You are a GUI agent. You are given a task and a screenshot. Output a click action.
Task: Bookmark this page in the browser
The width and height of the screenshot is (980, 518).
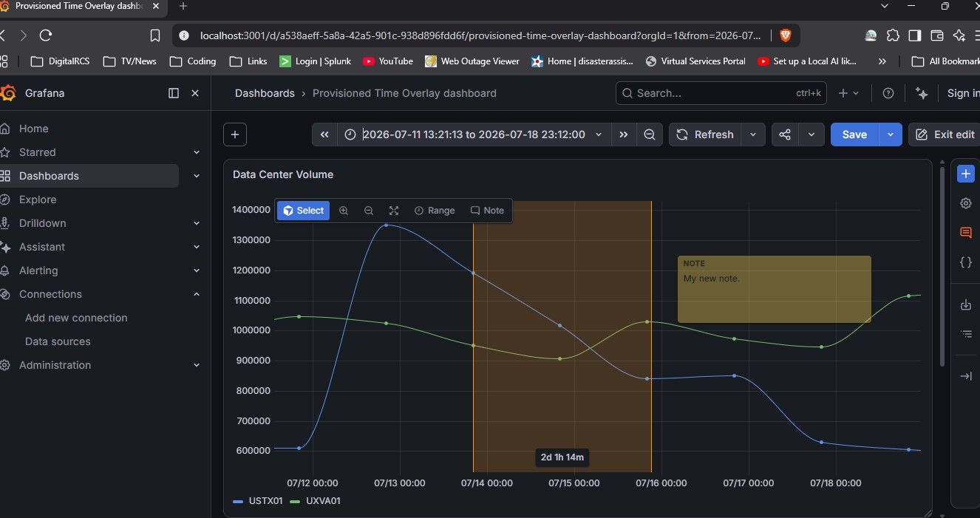point(154,35)
